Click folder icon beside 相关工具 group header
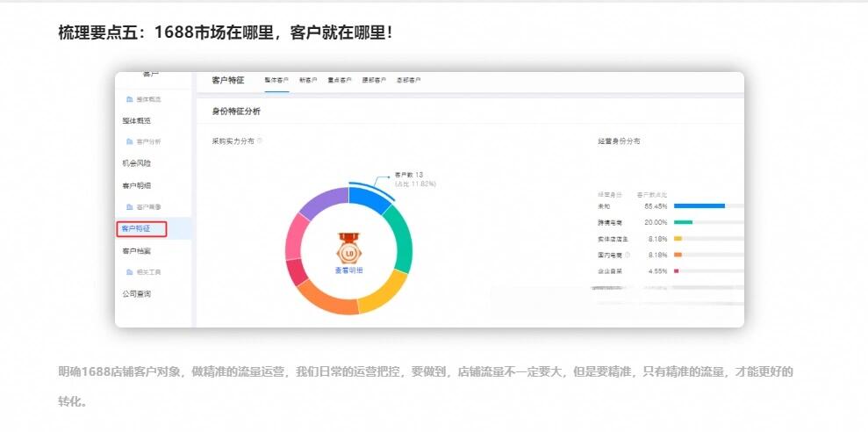868x432 pixels. pos(130,272)
